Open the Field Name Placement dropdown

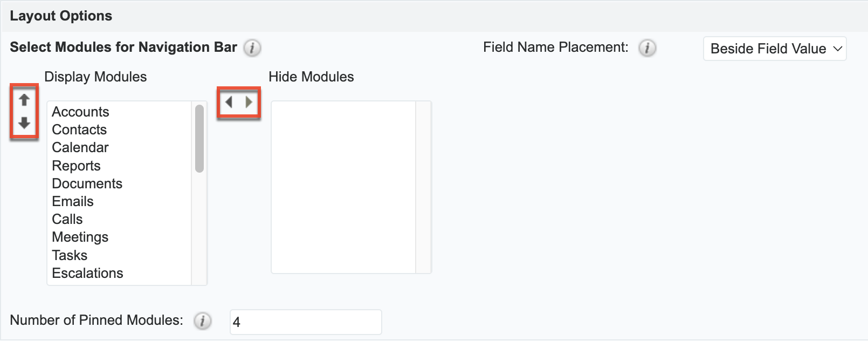(774, 49)
